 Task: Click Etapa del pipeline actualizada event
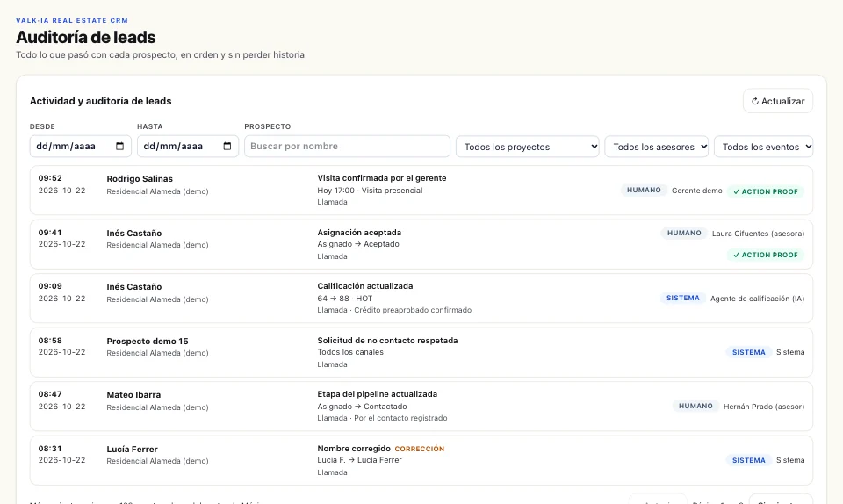(378, 394)
